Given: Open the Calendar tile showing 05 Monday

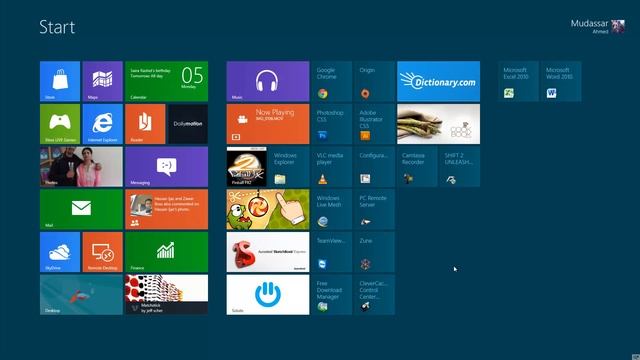Looking at the screenshot, I should click(167, 81).
